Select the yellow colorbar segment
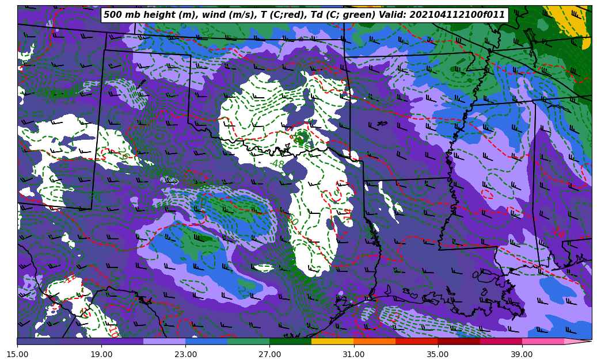The width and height of the screenshot is (597, 364). coord(332,341)
